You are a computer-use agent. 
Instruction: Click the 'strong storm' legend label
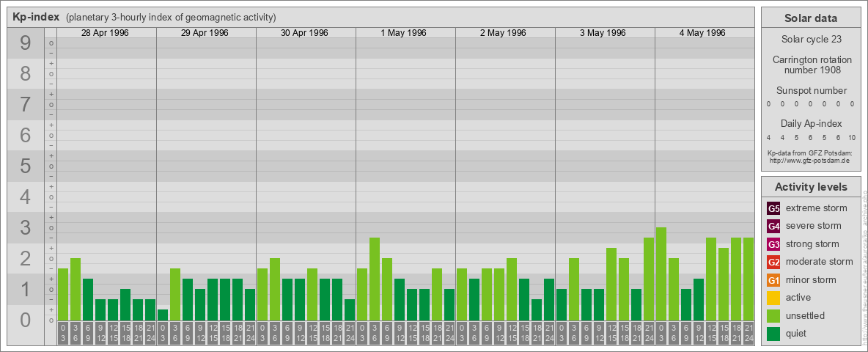[812, 244]
